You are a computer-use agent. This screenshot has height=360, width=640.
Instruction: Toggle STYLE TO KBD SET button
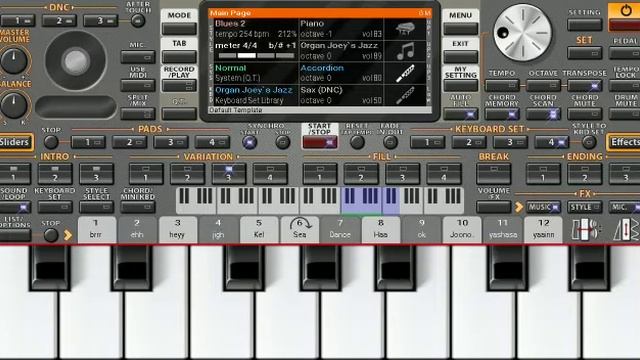[589, 142]
